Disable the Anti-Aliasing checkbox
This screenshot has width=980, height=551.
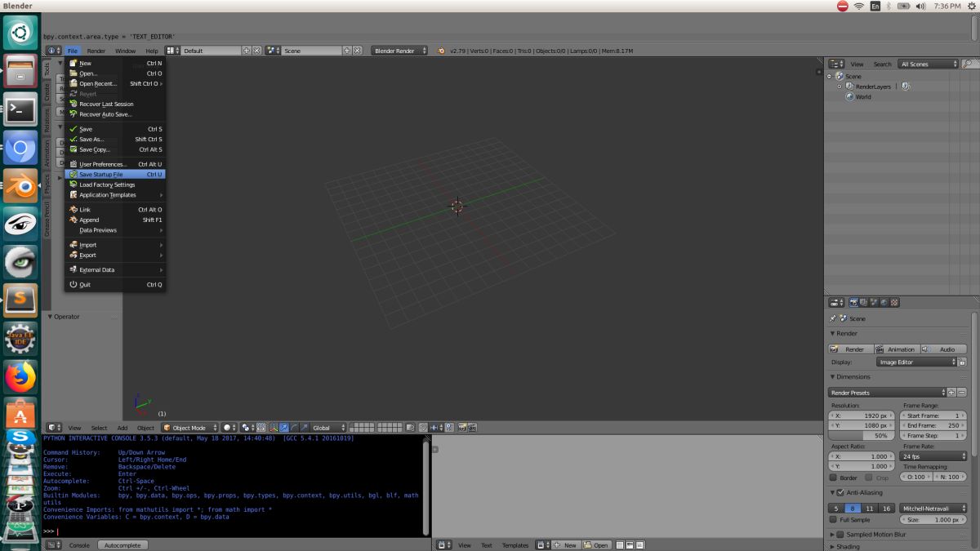click(x=840, y=492)
